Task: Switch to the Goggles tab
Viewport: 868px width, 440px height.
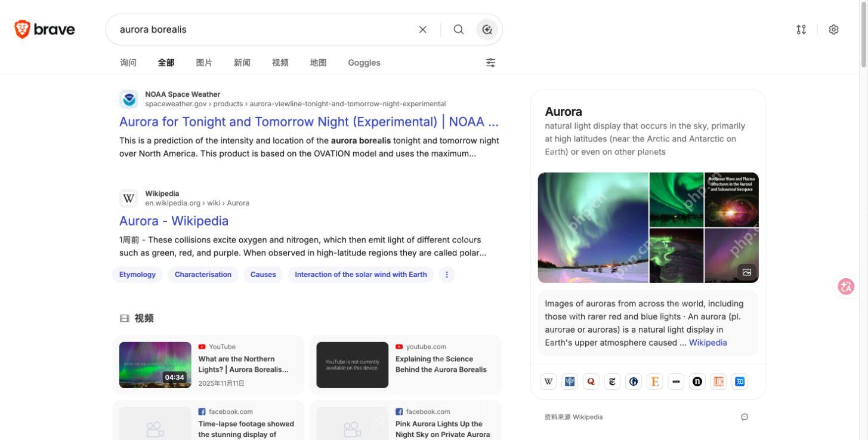Action: [x=364, y=63]
